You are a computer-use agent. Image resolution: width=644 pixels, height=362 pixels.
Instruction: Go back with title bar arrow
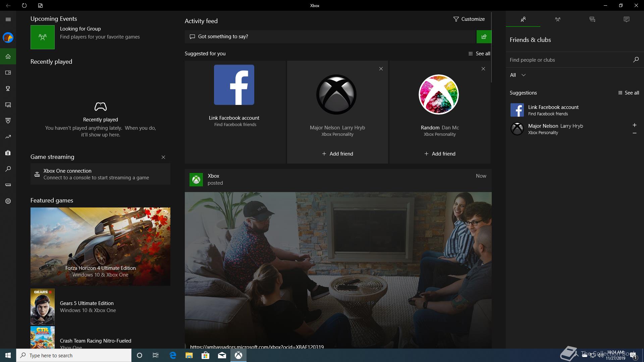[x=8, y=5]
